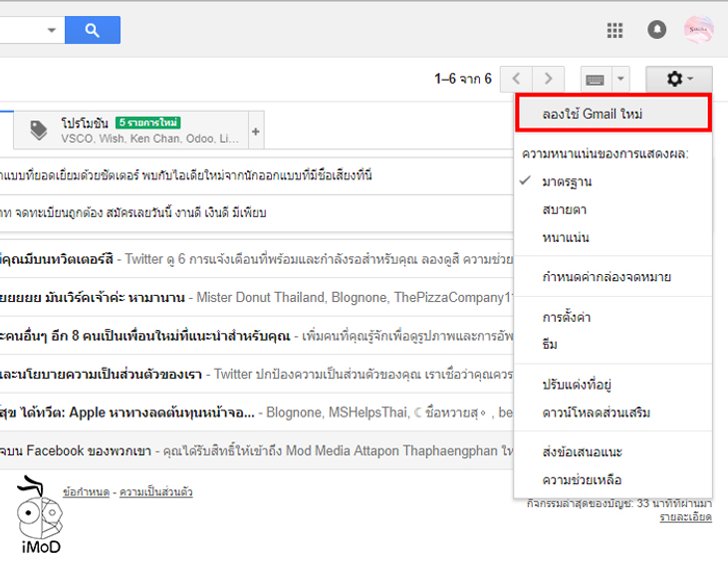Open Twitter privacy policy email
728x568 pixels.
(x=256, y=374)
